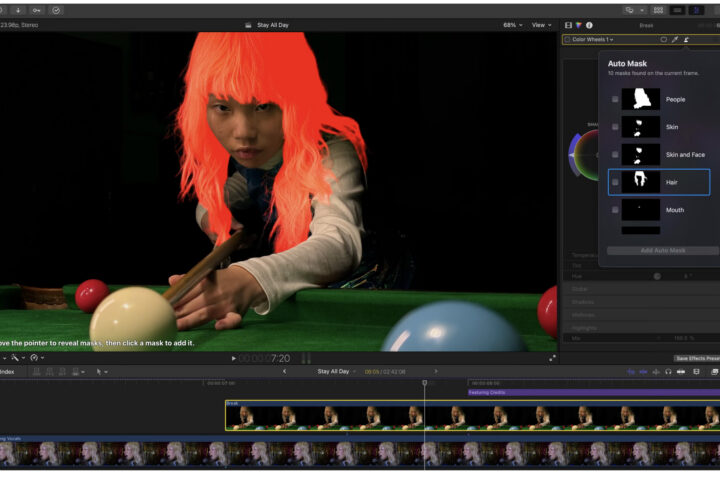Click the Stay All Day viewer title
Viewport: 720px width, 480px height.
coord(273,25)
